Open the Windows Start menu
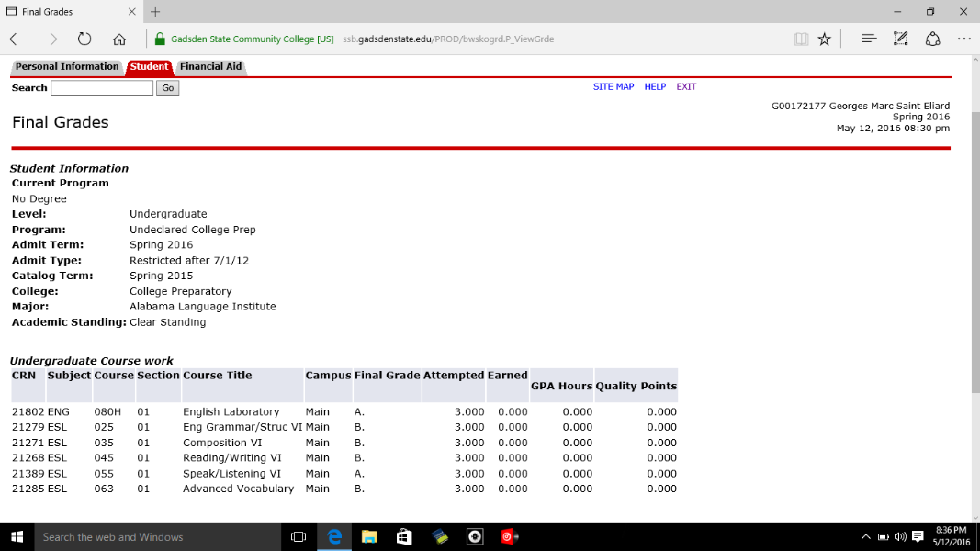 click(x=17, y=536)
